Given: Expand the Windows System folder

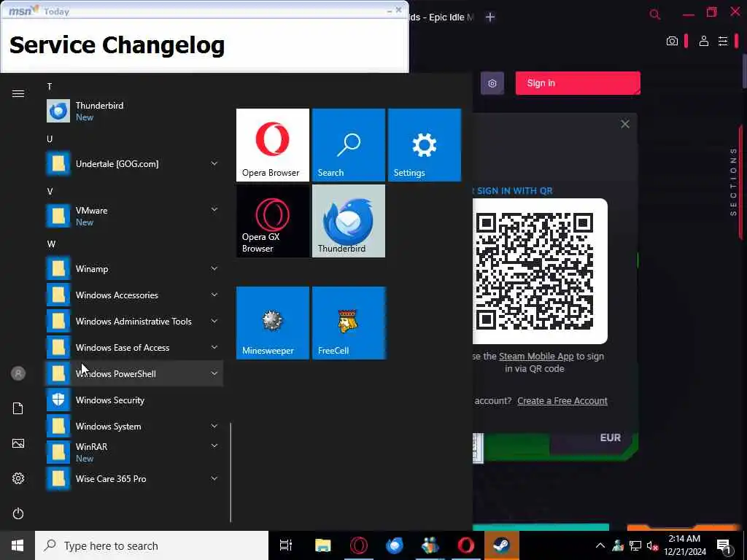Looking at the screenshot, I should [x=134, y=426].
